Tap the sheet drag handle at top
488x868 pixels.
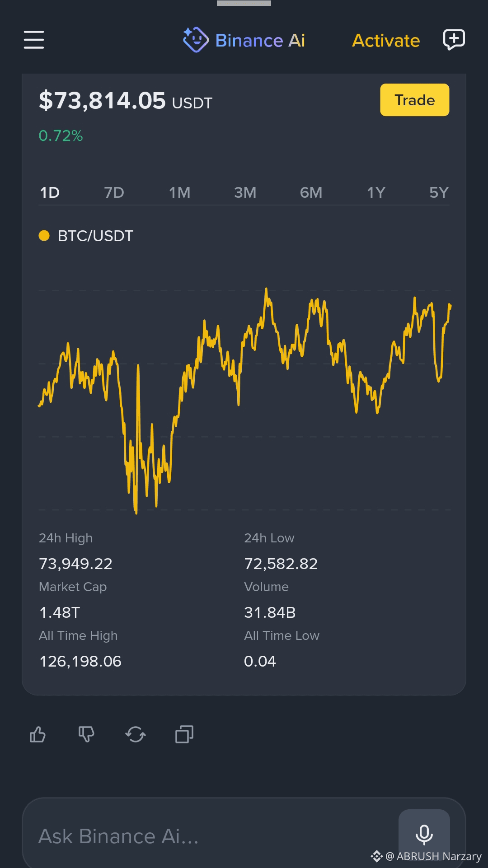(x=244, y=3)
